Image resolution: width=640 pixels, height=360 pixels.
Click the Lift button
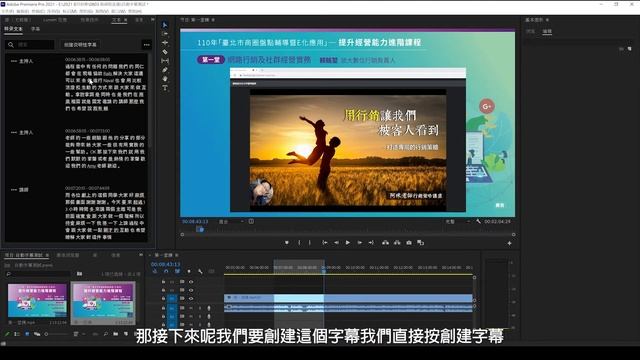pos(385,243)
